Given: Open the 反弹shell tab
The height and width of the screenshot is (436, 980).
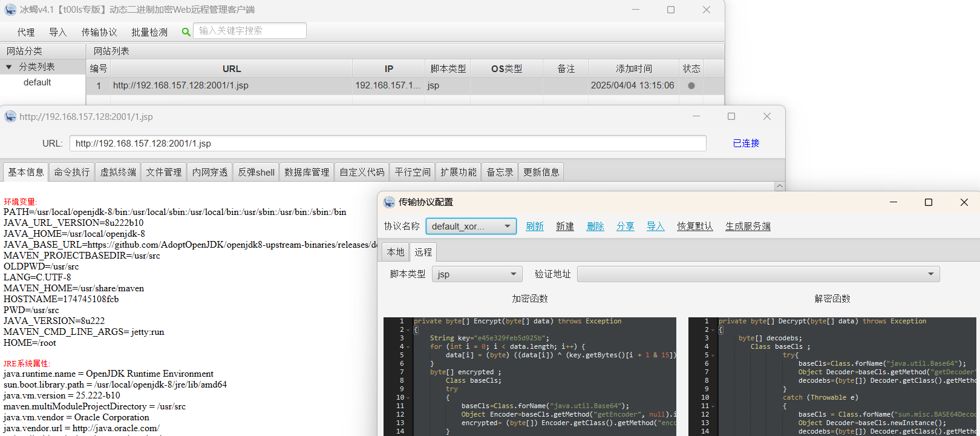Looking at the screenshot, I should pyautogui.click(x=256, y=172).
